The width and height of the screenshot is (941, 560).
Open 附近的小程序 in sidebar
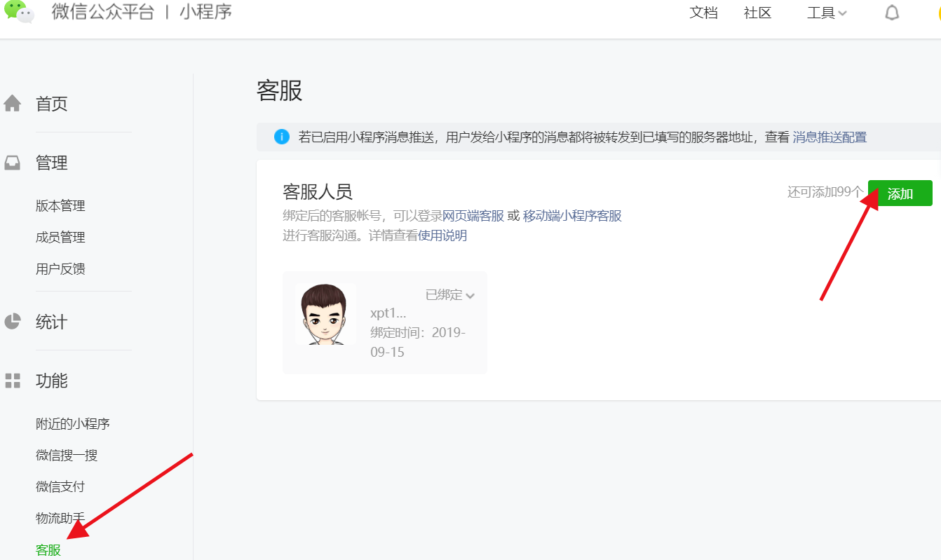(x=73, y=424)
